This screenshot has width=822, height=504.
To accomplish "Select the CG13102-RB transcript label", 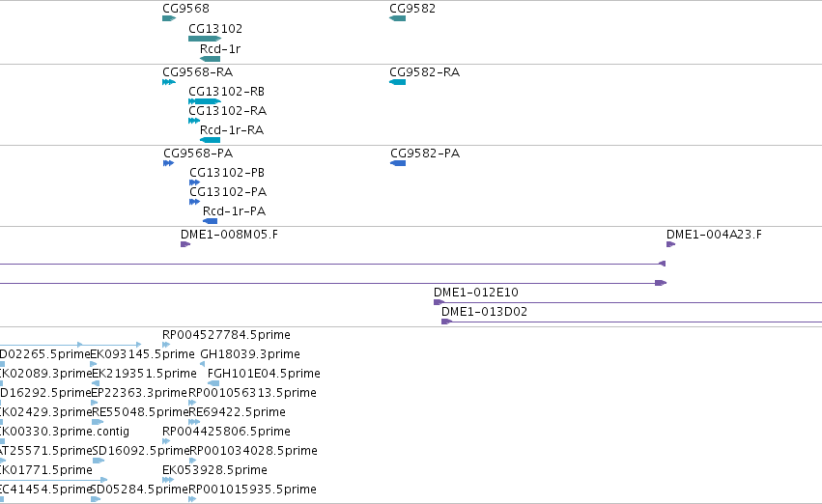I will [226, 92].
